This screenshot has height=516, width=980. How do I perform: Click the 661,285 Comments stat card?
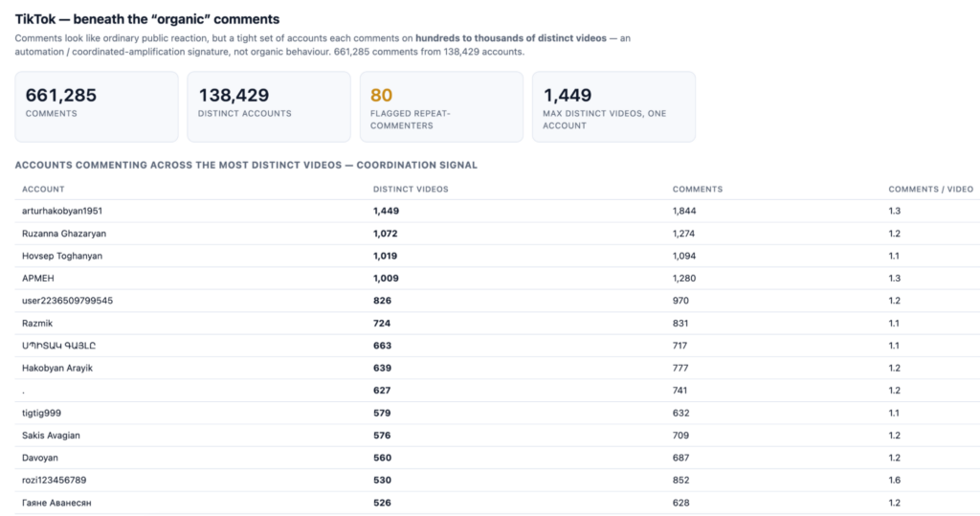[97, 107]
